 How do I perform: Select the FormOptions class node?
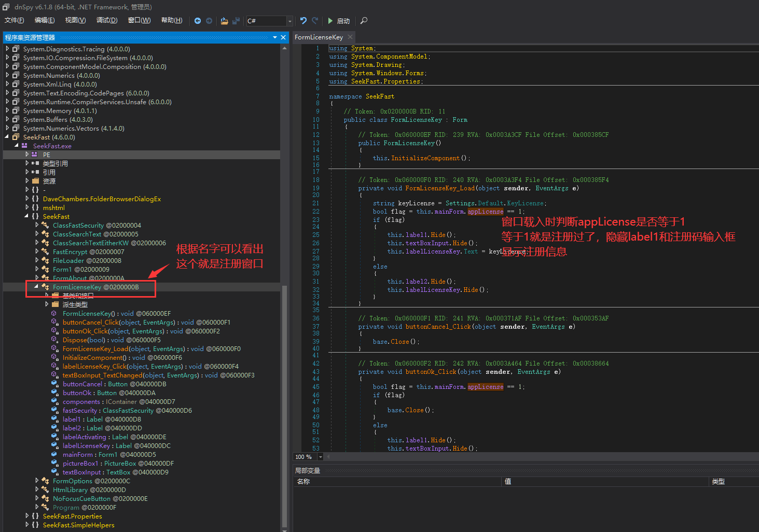91,481
